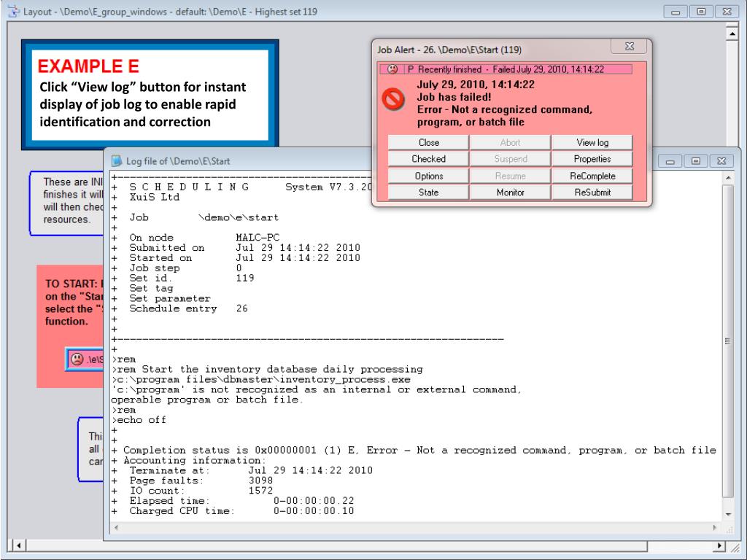Screen dimensions: 747x560
Task: Restore the Layout window size
Action: (701, 12)
